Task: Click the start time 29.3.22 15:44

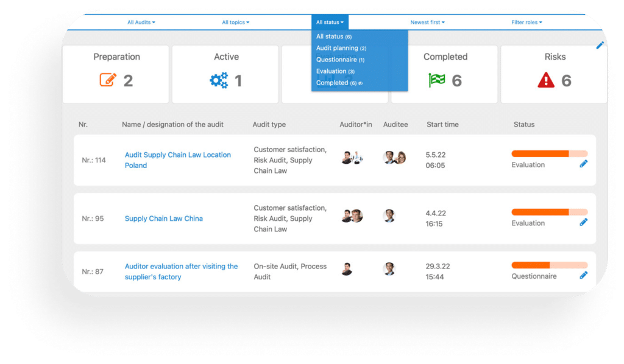Action: (438, 271)
